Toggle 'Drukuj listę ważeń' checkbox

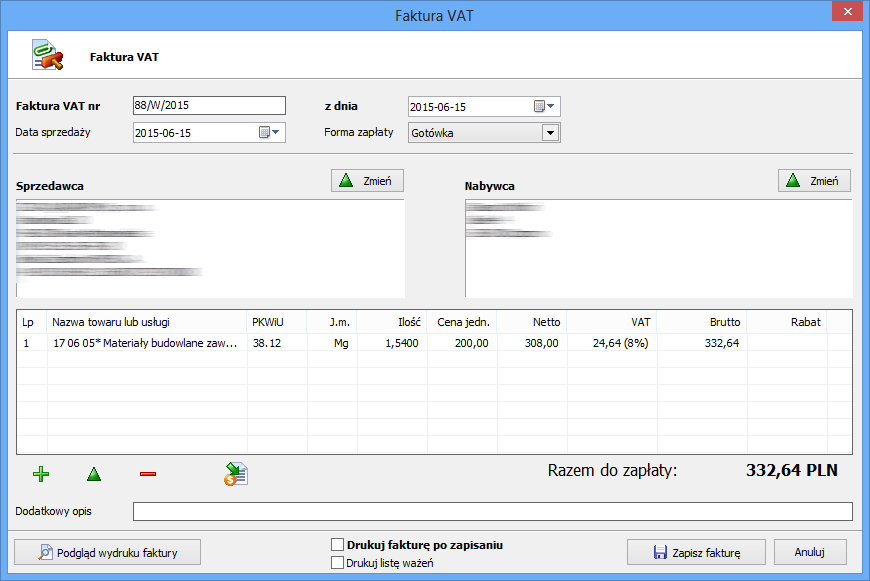point(338,563)
